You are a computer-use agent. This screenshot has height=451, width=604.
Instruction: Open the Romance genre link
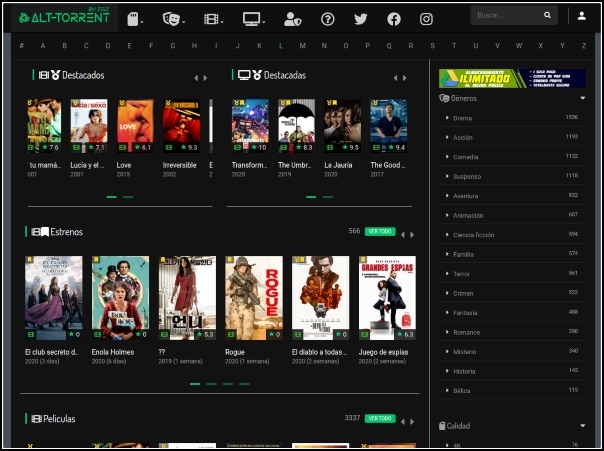(466, 332)
